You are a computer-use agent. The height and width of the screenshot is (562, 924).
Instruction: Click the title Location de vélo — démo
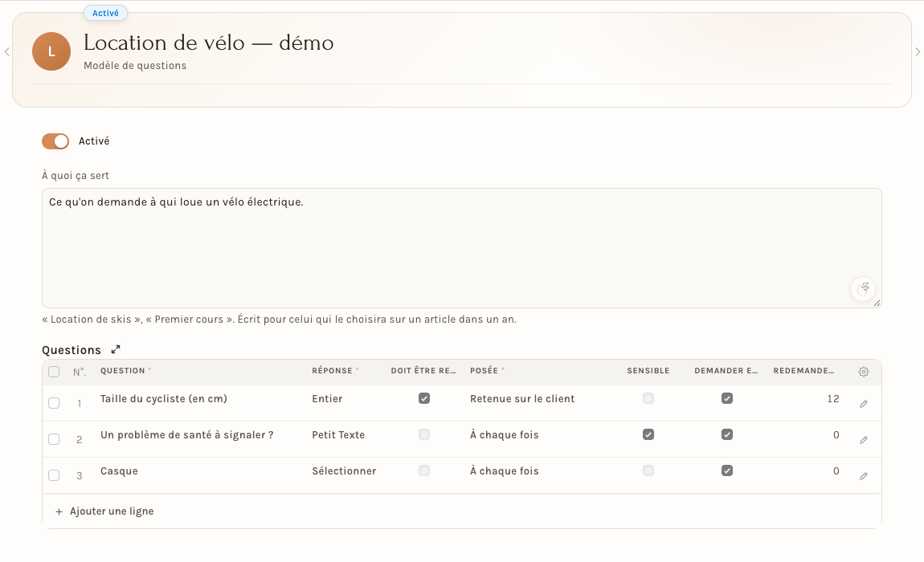209,43
